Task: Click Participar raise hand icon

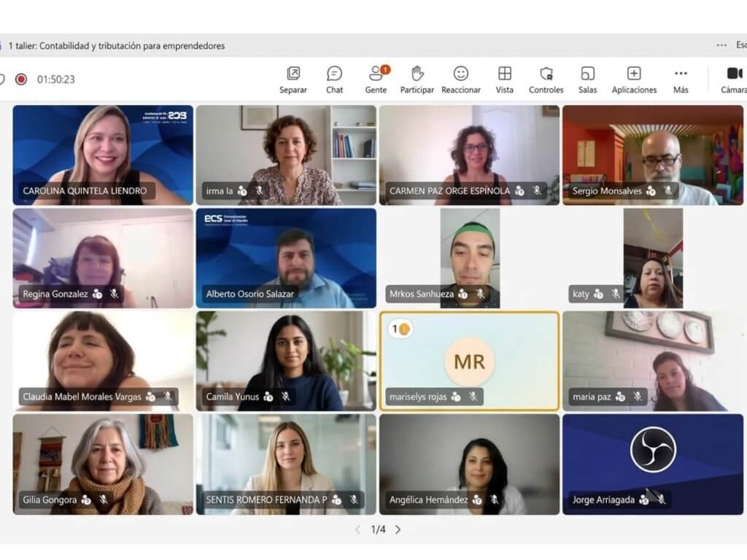Action: 417,74
